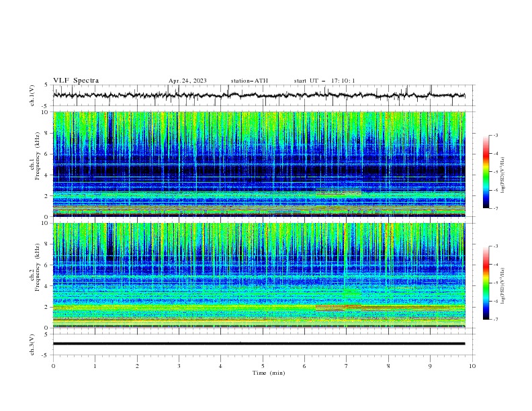This screenshot has height=411, width=532.
Task: Click the ch.2 spectrogram color scale bar
Action: (x=486, y=283)
